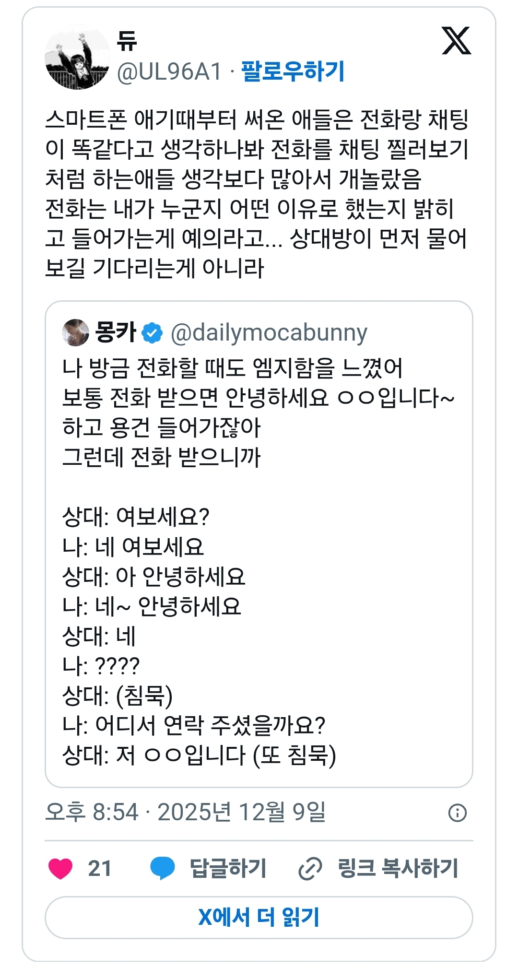This screenshot has width=518, height=980.
Task: Click the 링크 복사하기 label
Action: pyautogui.click(x=398, y=868)
